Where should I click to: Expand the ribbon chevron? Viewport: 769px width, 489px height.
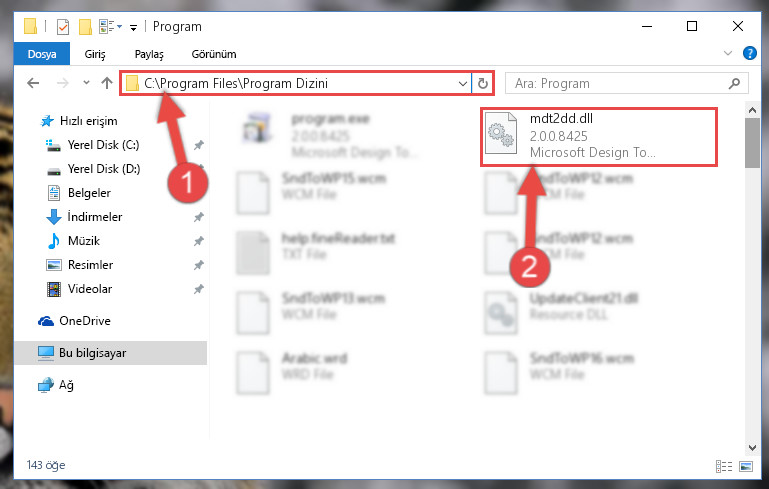click(728, 53)
